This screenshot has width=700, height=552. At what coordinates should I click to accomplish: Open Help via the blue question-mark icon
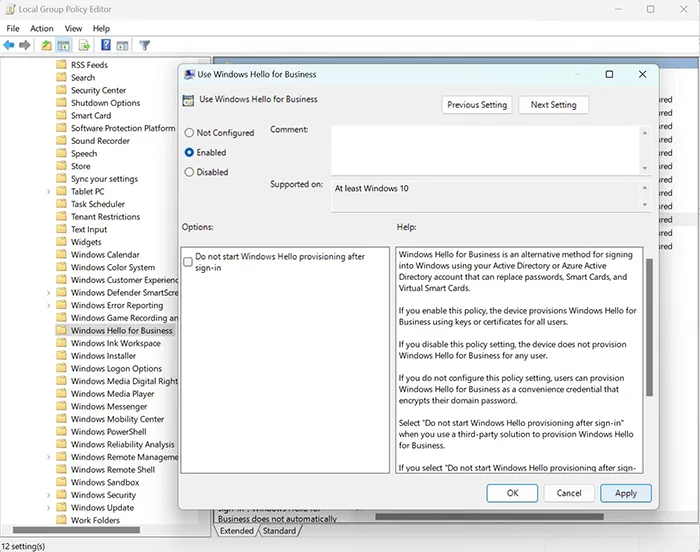click(x=105, y=45)
